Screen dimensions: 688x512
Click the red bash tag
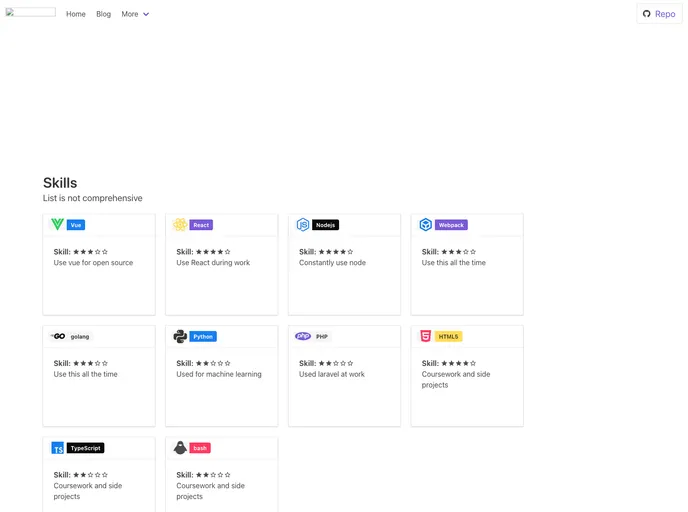(x=200, y=448)
